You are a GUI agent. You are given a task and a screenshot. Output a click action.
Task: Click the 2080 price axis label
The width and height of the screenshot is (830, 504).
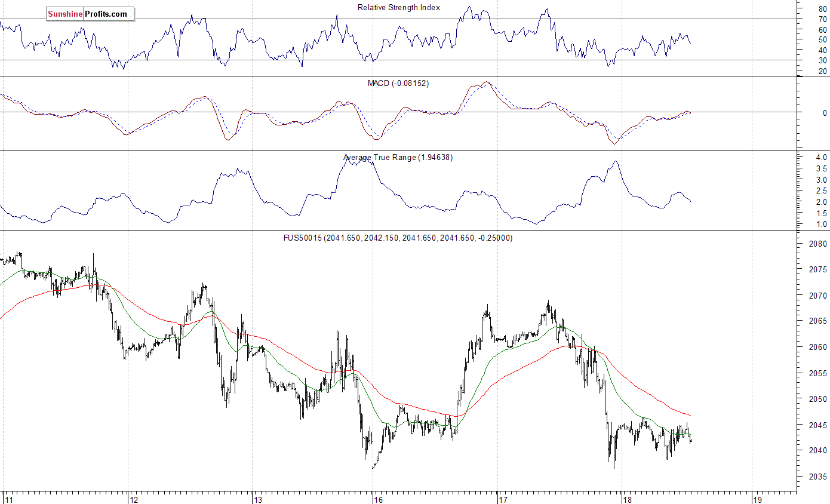click(817, 244)
